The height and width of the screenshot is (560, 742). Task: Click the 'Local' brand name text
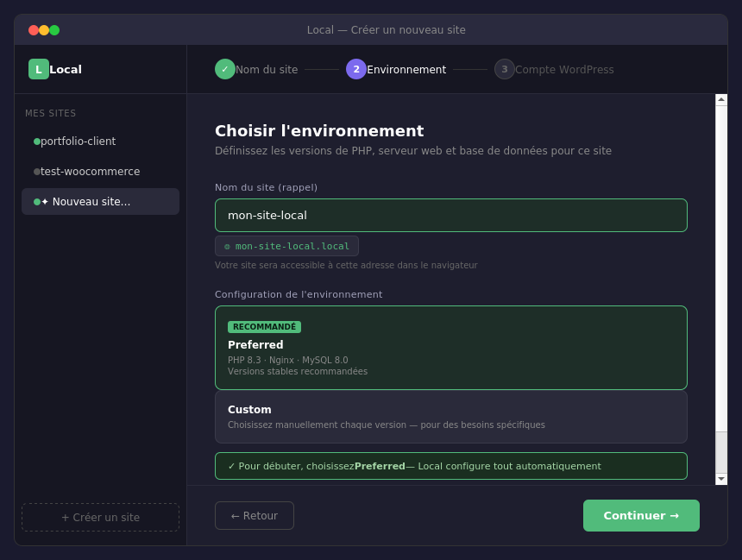pos(66,69)
